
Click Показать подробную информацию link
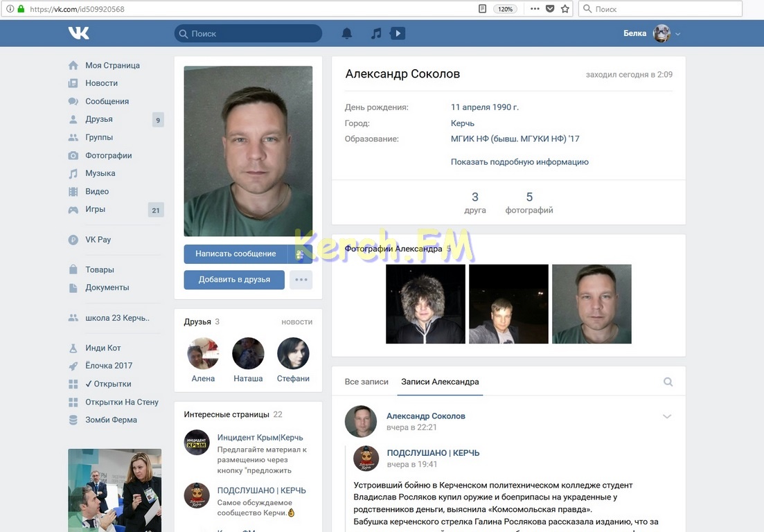tap(519, 162)
